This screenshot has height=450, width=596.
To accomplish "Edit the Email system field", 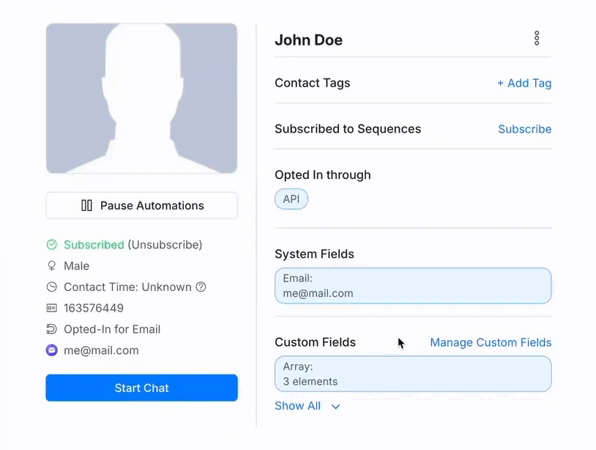I will [413, 286].
